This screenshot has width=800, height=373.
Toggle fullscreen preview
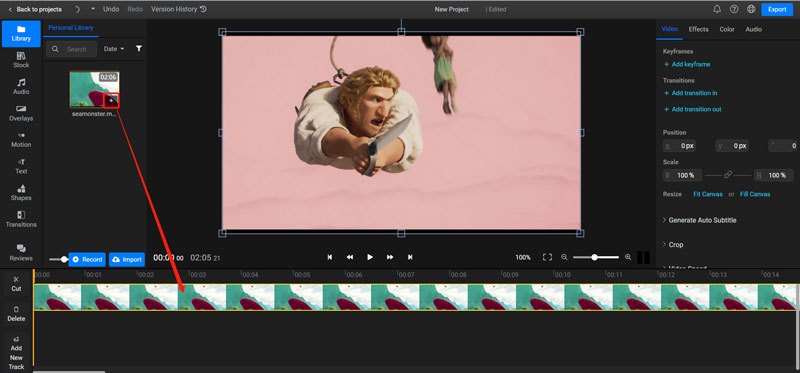(x=547, y=257)
